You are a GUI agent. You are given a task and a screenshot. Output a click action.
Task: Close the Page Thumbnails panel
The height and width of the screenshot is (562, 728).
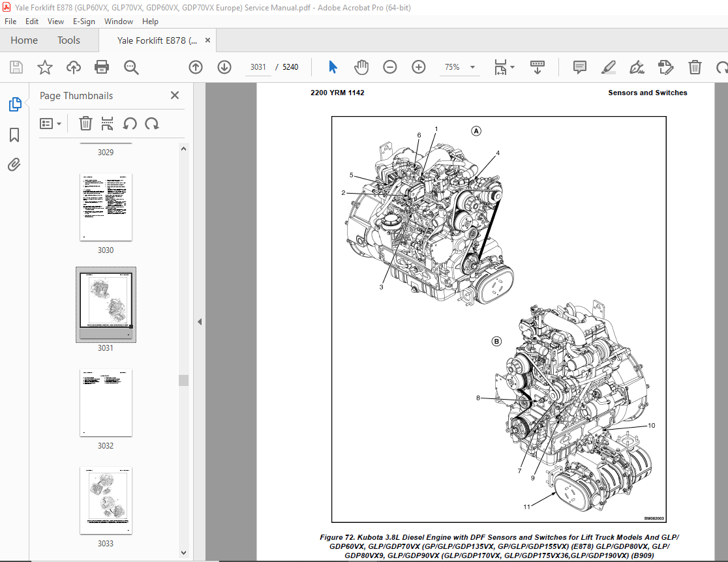(x=175, y=95)
